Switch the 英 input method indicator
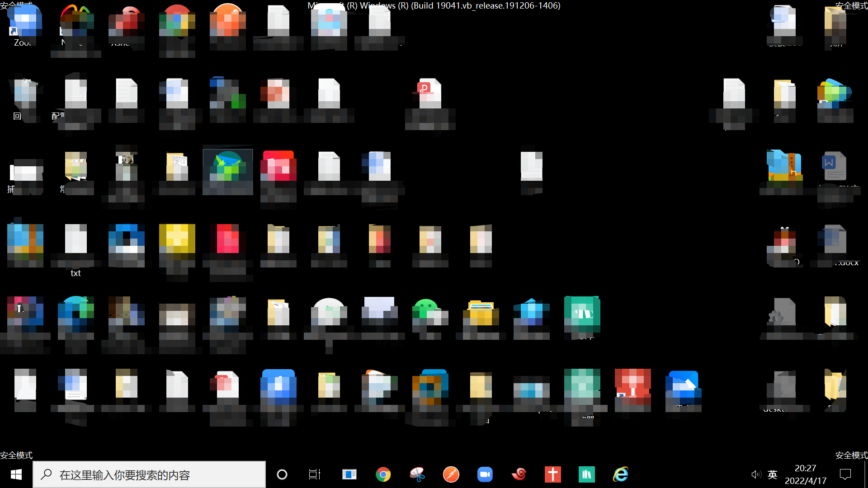 pyautogui.click(x=773, y=474)
